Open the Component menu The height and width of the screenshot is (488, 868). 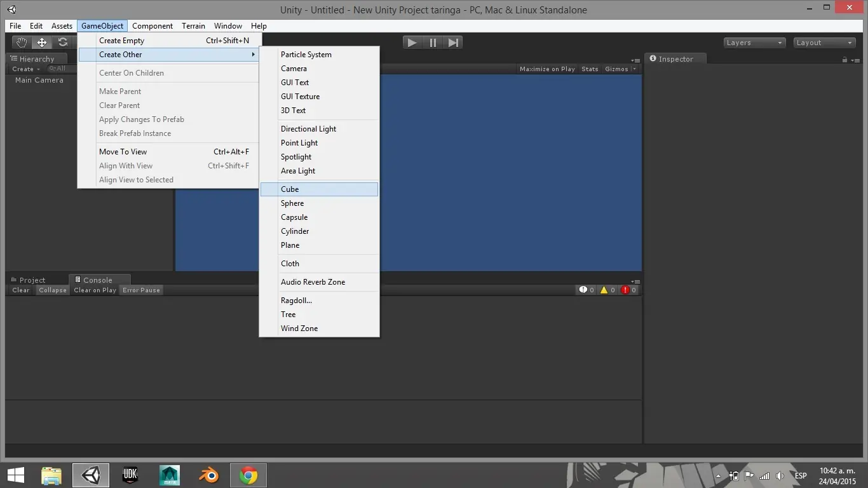point(153,26)
